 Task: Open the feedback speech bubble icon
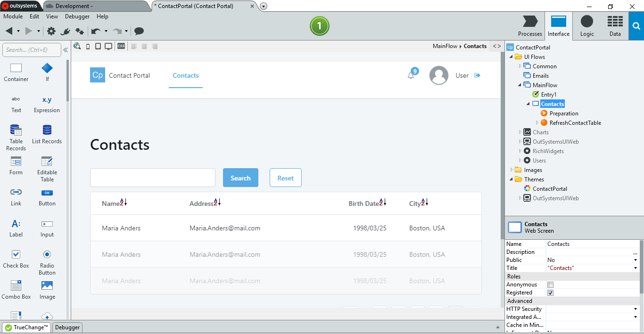point(139,31)
